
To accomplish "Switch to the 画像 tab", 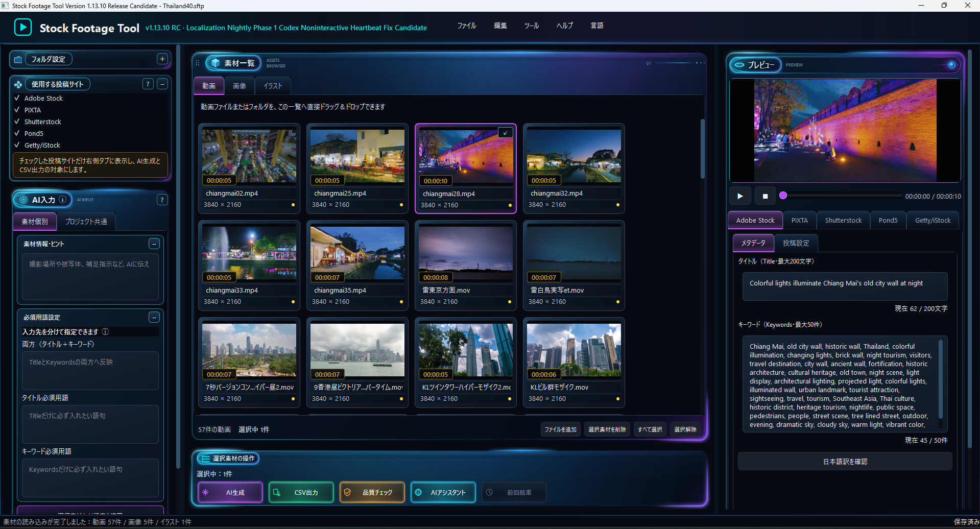I will (x=240, y=86).
